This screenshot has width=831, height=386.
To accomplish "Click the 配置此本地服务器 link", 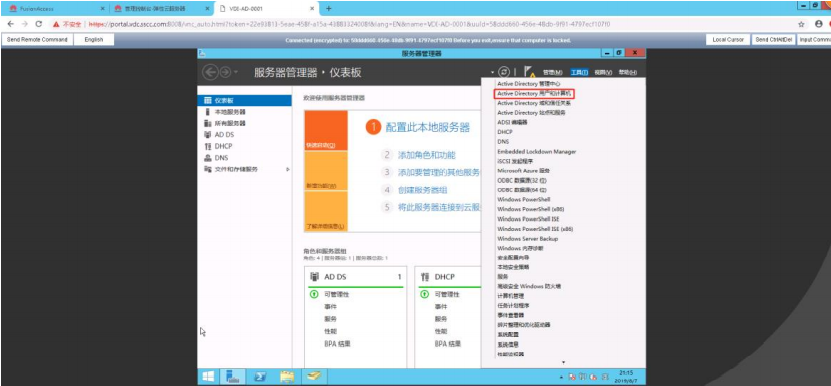I will (427, 127).
